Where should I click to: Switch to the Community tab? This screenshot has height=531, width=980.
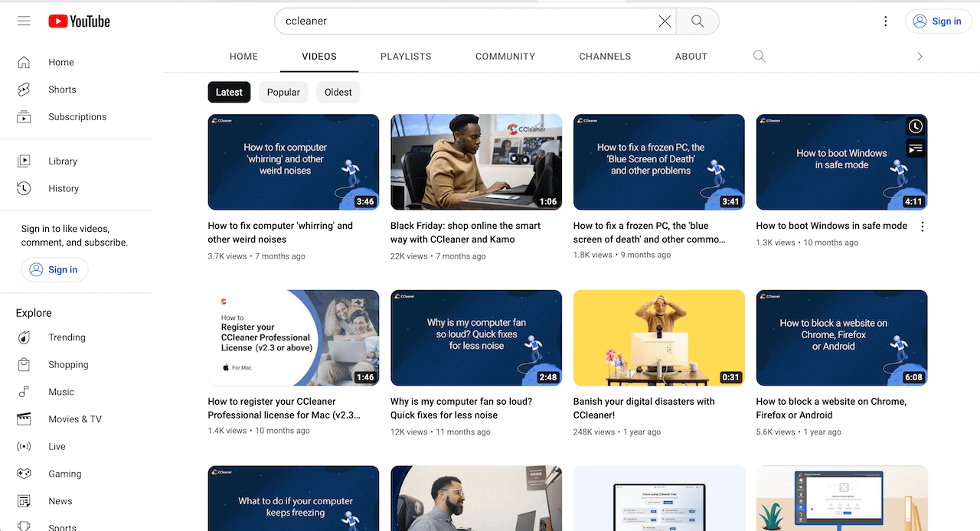click(x=505, y=57)
